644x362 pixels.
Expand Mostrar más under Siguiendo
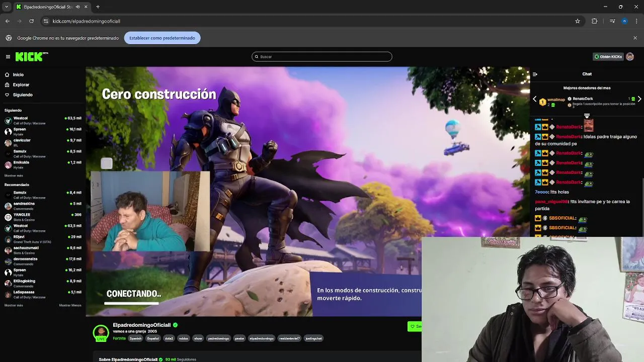(x=14, y=175)
